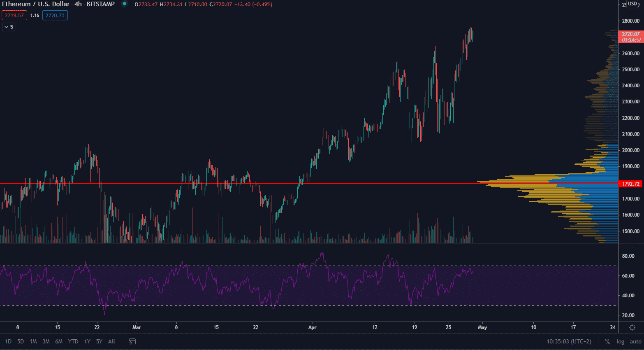Click the red 1792.72 price line label
Screen dimensions: 644x350
point(630,184)
